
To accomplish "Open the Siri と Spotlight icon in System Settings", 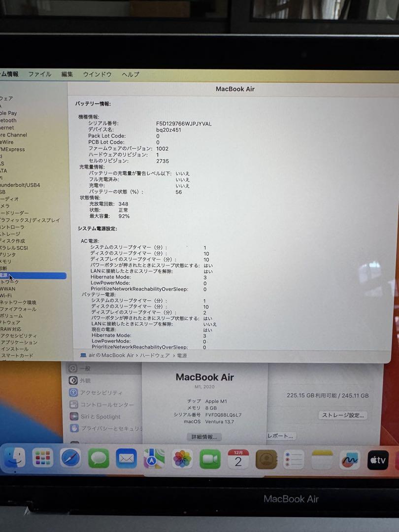I will [74, 416].
